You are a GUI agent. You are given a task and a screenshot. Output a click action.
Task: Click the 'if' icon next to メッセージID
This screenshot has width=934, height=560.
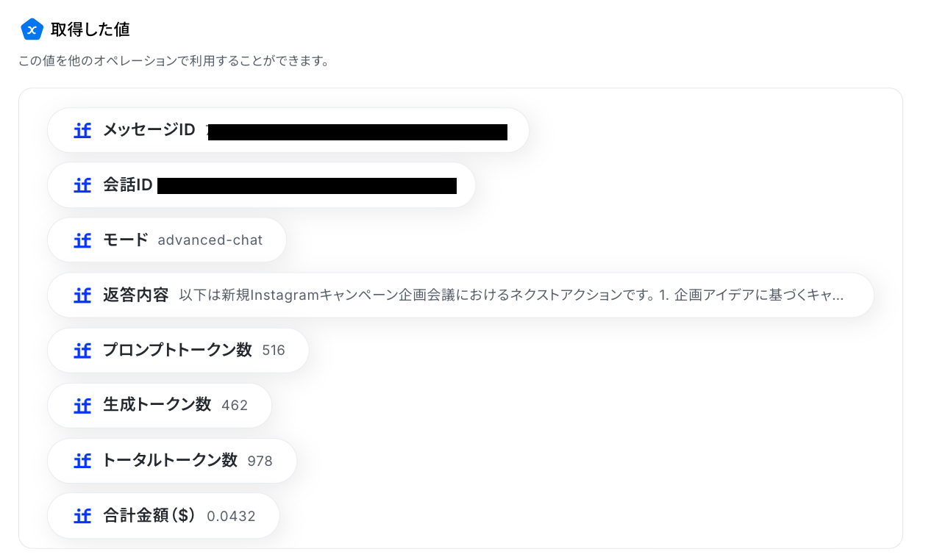(82, 131)
